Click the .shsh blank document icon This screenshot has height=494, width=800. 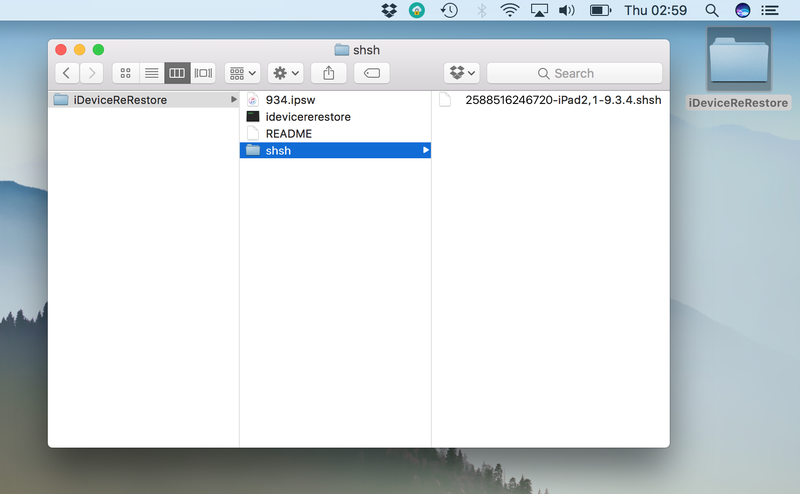pos(445,100)
